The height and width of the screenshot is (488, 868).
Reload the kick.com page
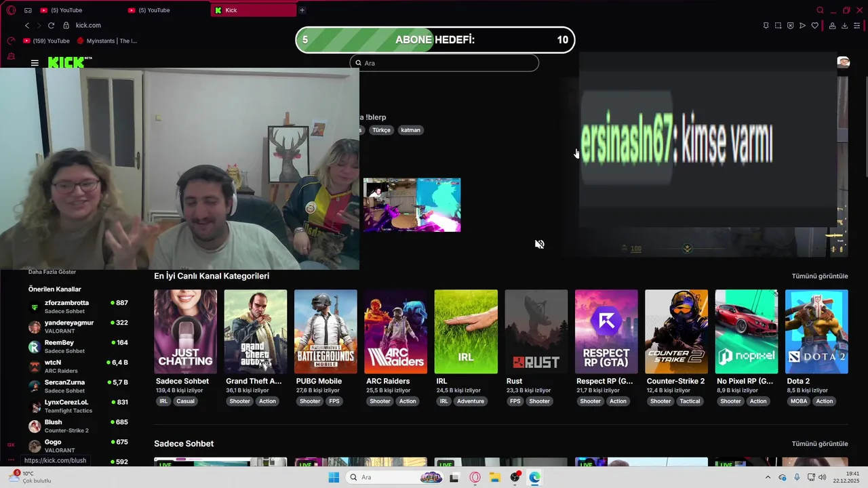point(51,25)
